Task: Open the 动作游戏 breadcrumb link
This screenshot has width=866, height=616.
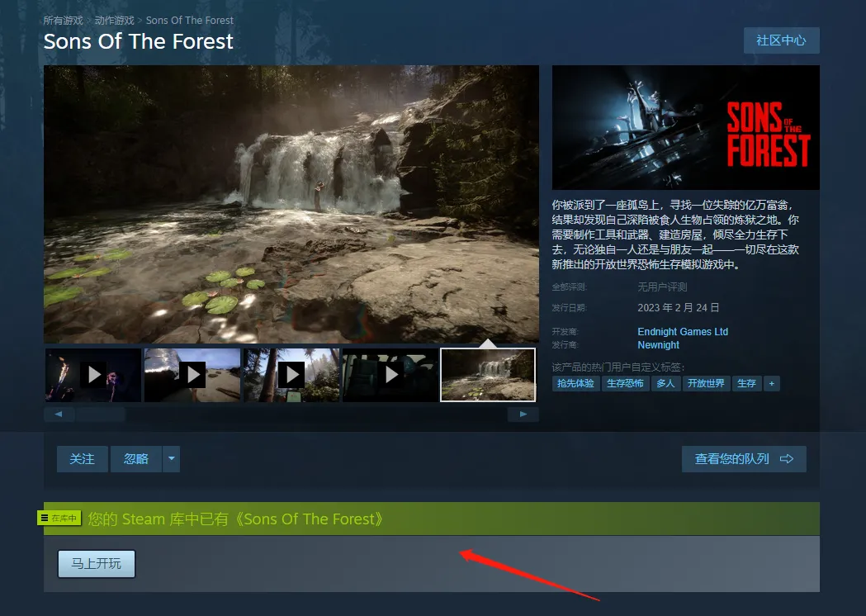Action: click(114, 21)
